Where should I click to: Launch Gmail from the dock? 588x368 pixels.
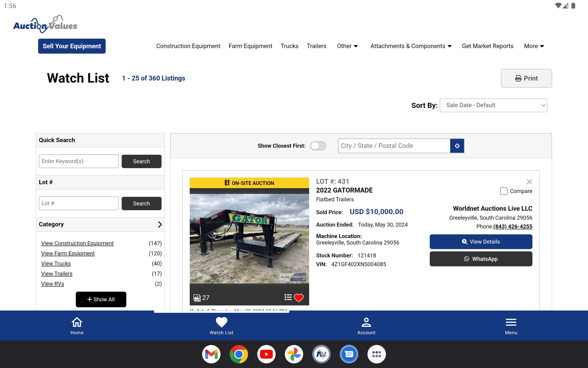(211, 354)
